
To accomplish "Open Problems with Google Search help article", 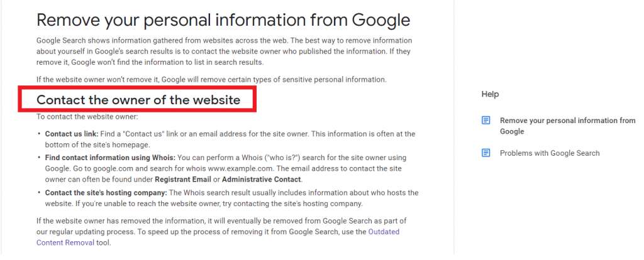I will tap(550, 153).
